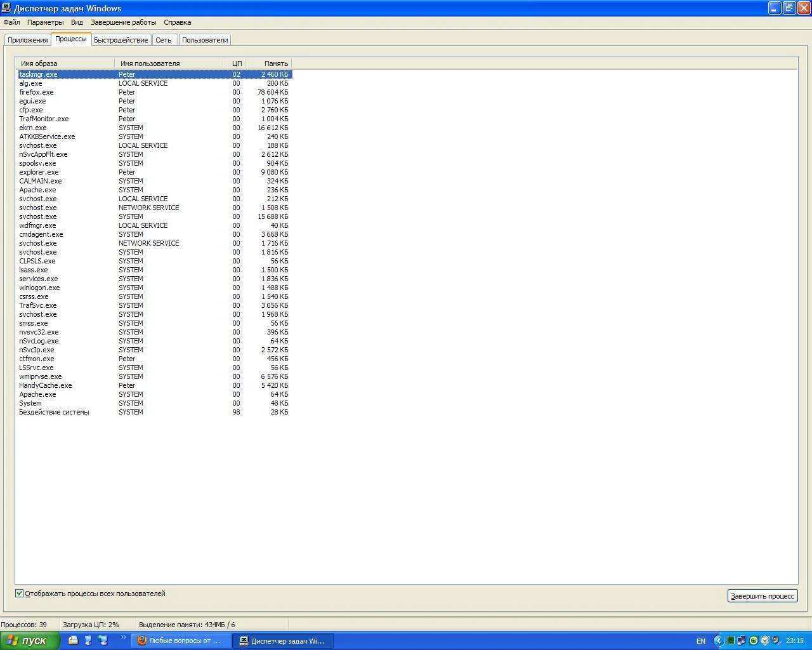Open the Вид menu
The height and width of the screenshot is (650, 812).
pos(77,22)
